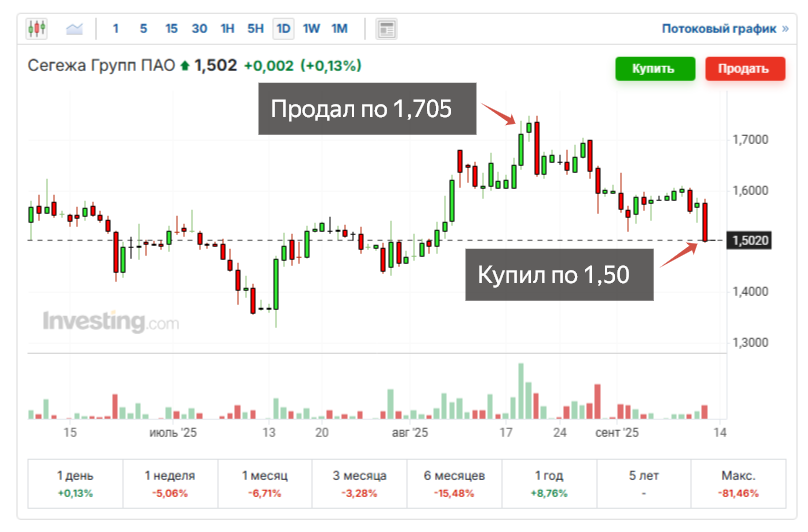
Task: Select the 1 год period
Action: (549, 484)
